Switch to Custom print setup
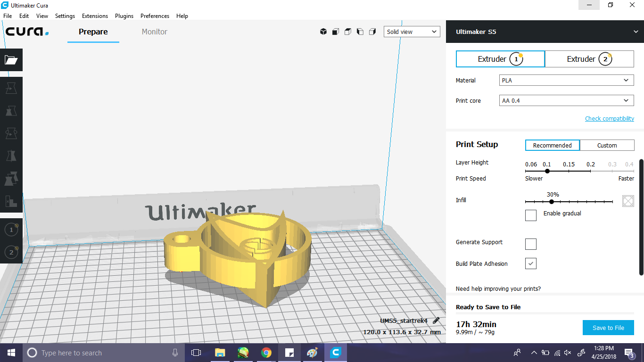This screenshot has width=644, height=362. [607, 145]
